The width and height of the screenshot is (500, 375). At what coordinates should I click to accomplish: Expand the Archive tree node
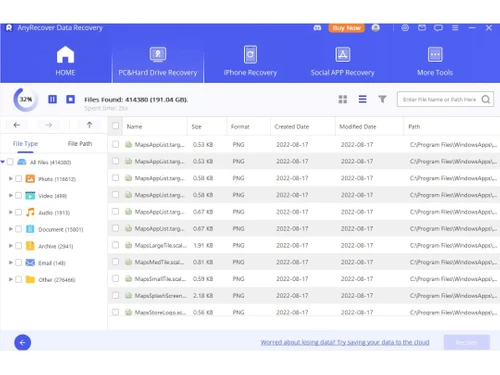[11, 246]
